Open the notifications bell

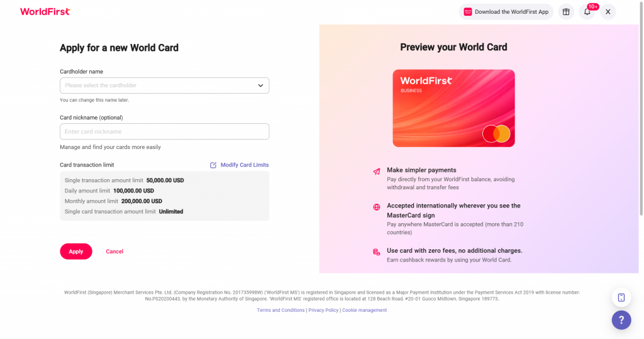click(x=587, y=11)
